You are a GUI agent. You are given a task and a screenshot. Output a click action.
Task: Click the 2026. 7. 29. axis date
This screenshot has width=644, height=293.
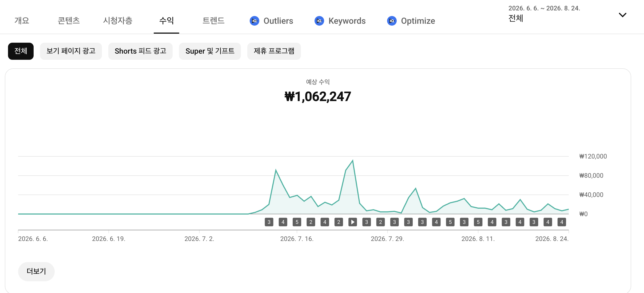click(387, 239)
